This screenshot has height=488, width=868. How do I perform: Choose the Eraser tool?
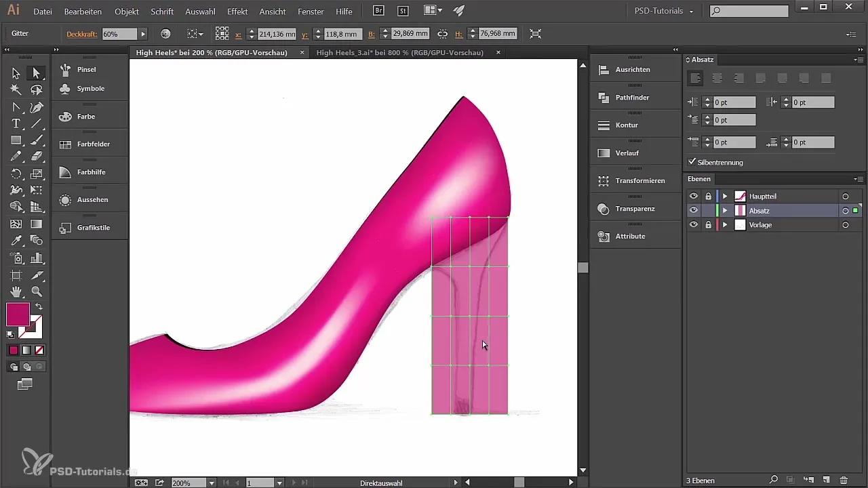[37, 157]
